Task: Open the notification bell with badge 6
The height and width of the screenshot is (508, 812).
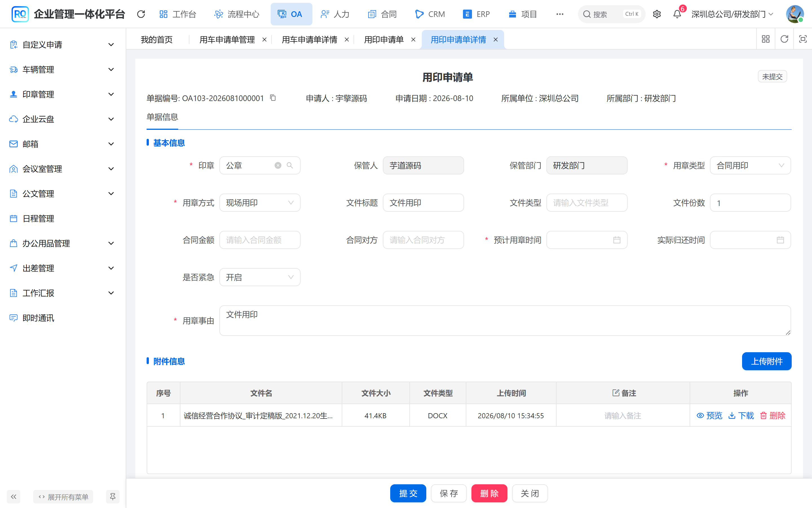Action: point(677,14)
